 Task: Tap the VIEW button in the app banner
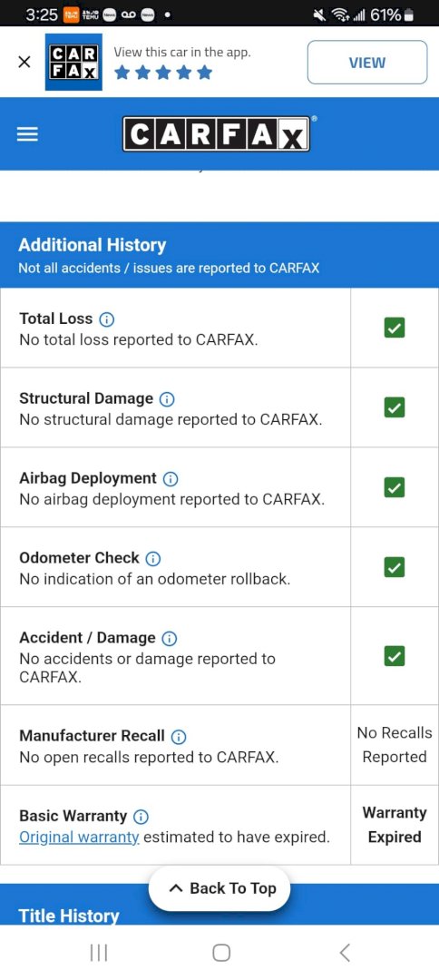coord(367,62)
